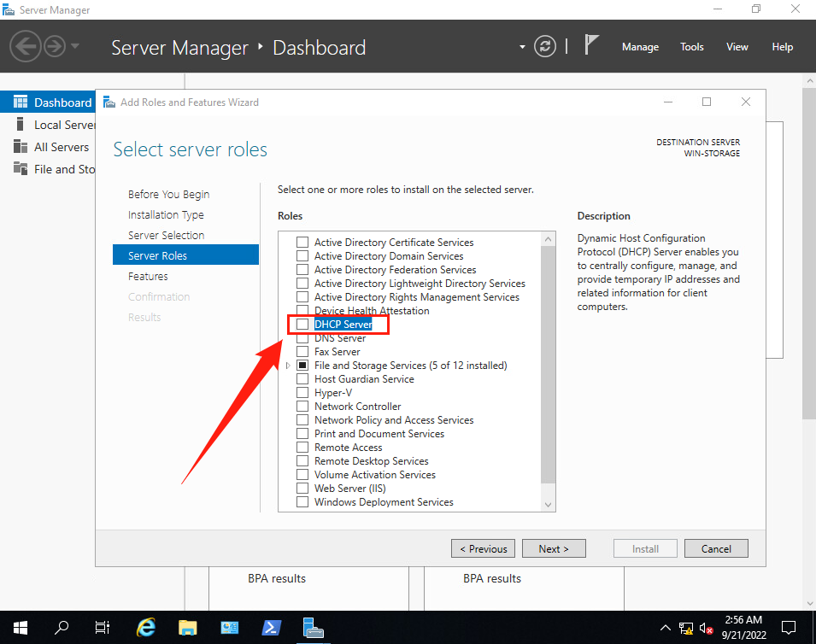Tick the Web Server (IIS) checkbox
Screen dimensions: 816x644
pyautogui.click(x=302, y=489)
